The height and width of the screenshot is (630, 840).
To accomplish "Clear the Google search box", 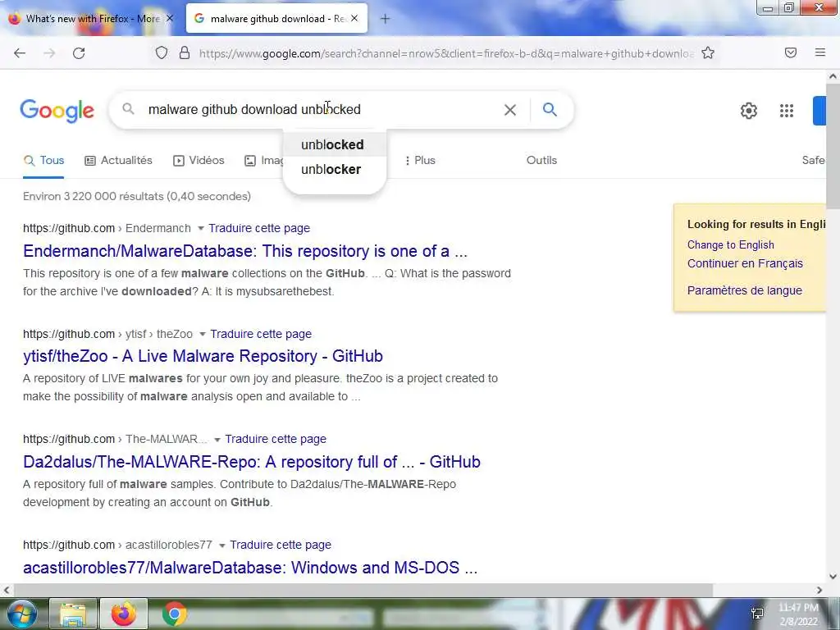I will pyautogui.click(x=510, y=110).
